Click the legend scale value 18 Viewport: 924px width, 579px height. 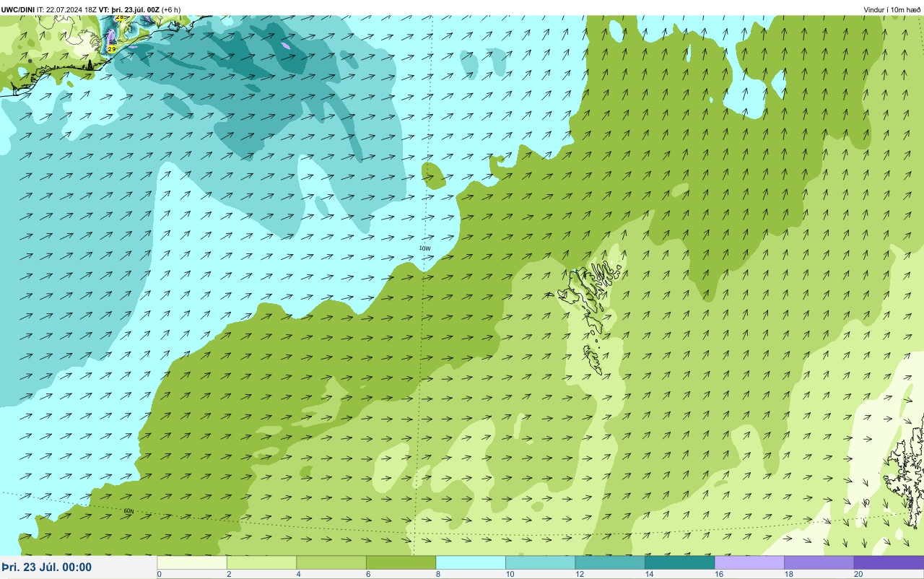tap(788, 575)
